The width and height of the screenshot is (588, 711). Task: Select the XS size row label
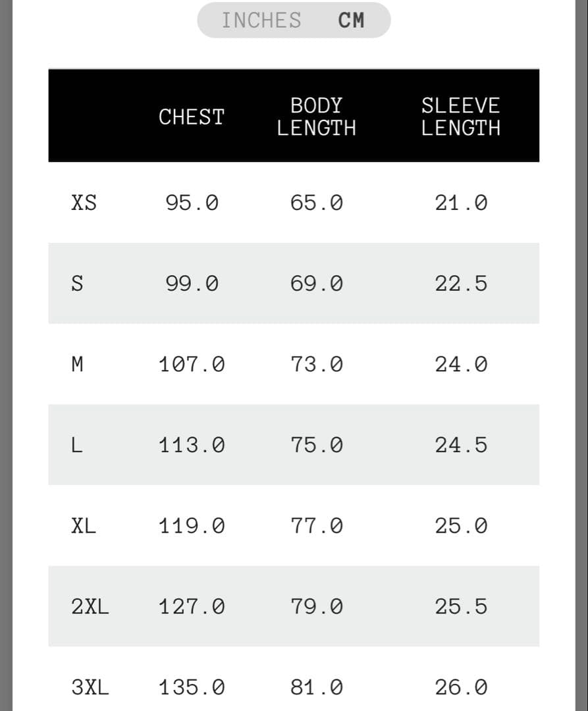[84, 203]
